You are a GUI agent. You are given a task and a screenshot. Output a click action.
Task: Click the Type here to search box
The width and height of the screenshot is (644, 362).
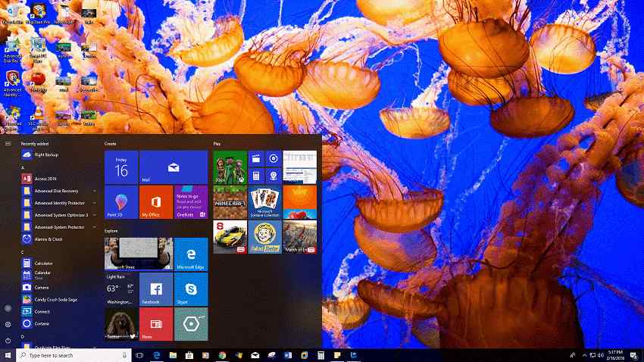click(x=74, y=355)
